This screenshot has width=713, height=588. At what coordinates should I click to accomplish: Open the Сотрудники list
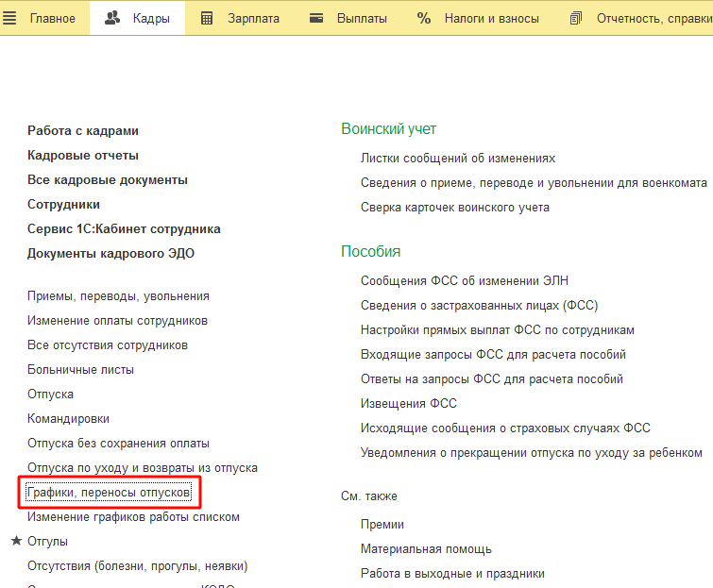pyautogui.click(x=63, y=205)
